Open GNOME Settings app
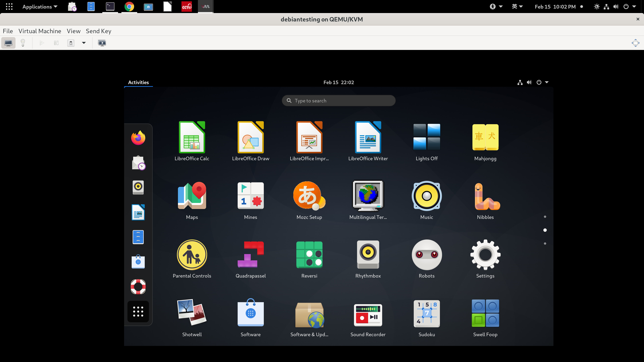 click(485, 259)
